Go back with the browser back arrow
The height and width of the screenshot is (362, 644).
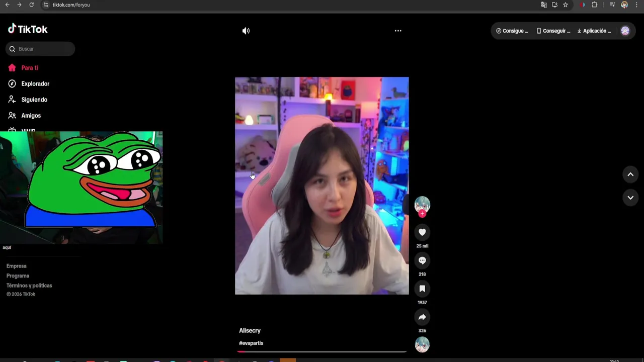pyautogui.click(x=7, y=5)
